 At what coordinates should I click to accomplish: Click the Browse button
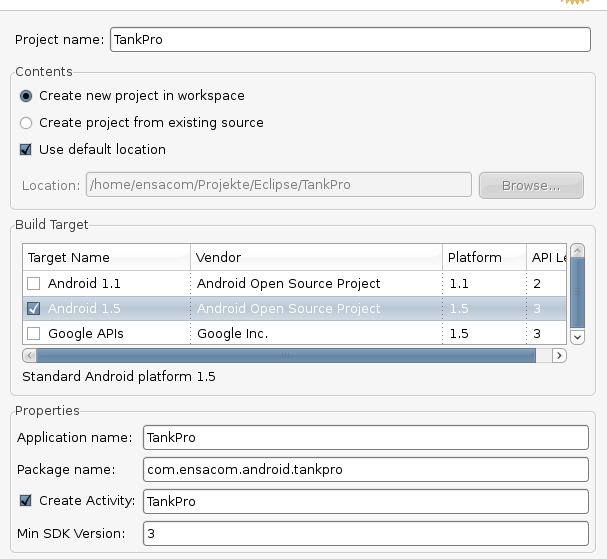click(x=531, y=185)
